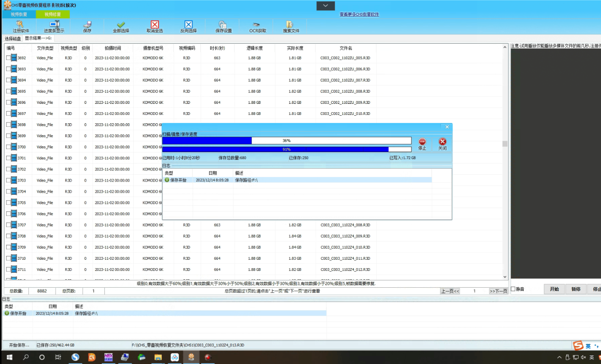Click the OCR获取 toolbar icon
Viewport: 601px width, 364px height.
pyautogui.click(x=257, y=26)
